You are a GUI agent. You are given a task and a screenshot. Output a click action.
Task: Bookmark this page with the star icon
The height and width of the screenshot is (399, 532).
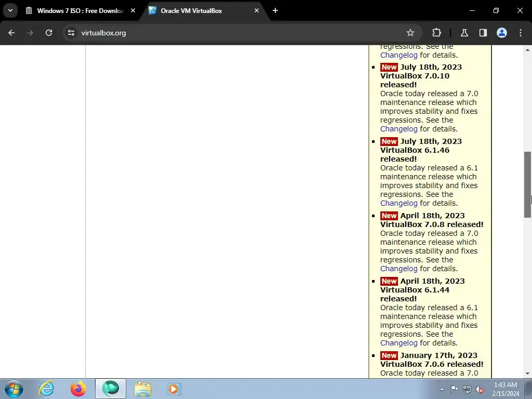410,33
